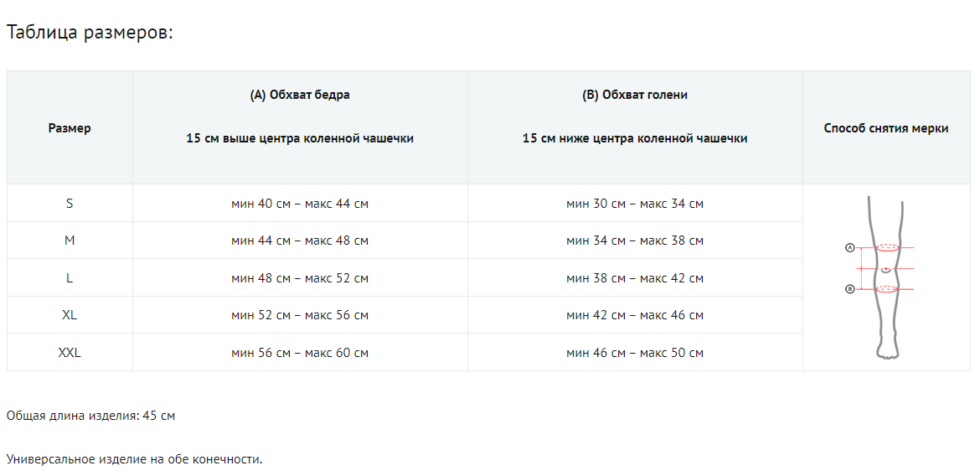Click the upper red thigh measurement ellipse
The height and width of the screenshot is (476, 980).
pos(887,248)
